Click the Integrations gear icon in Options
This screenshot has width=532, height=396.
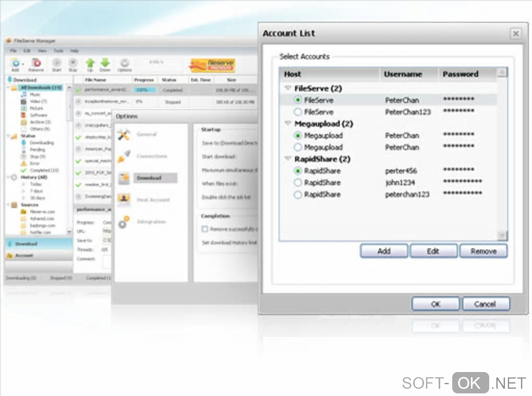point(124,222)
